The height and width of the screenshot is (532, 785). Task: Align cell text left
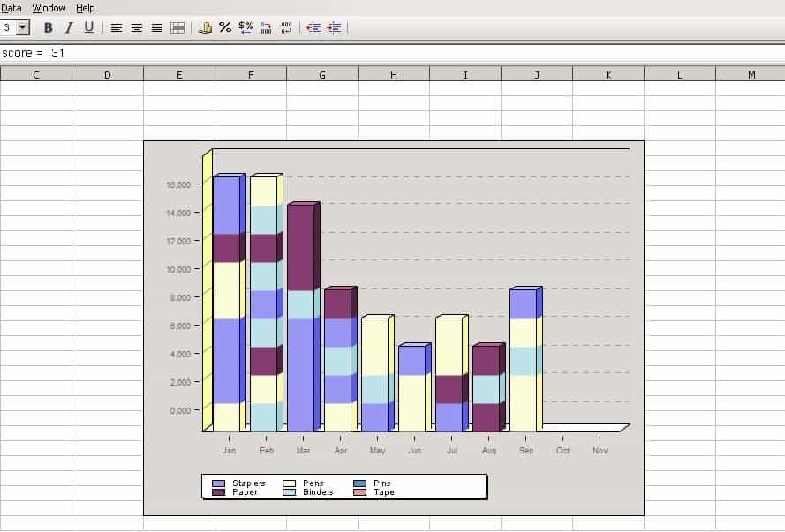click(117, 27)
